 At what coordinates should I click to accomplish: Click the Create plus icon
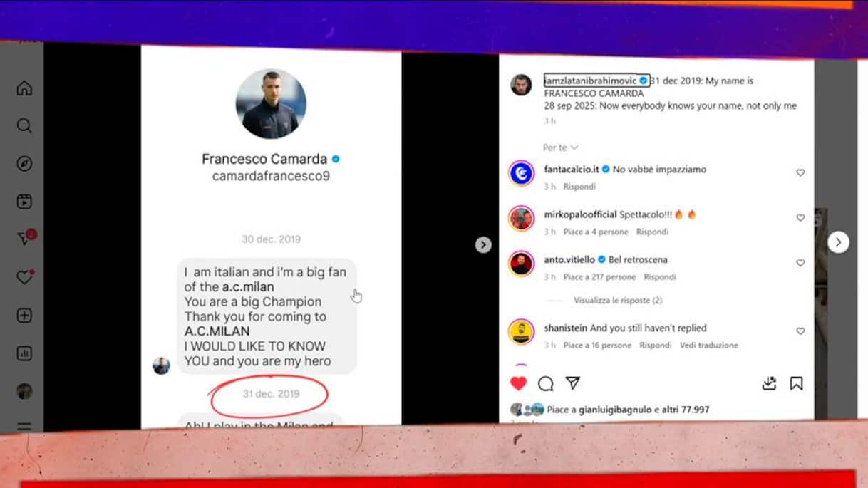[24, 315]
